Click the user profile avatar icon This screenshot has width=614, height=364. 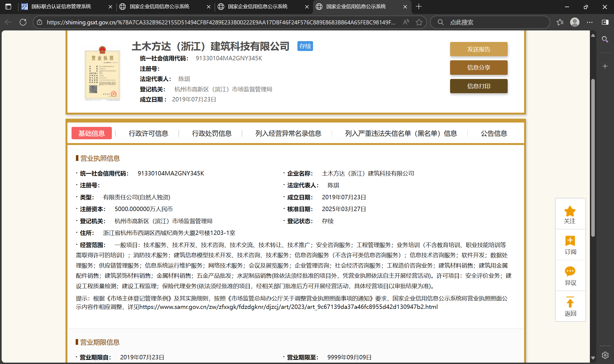coord(575,22)
